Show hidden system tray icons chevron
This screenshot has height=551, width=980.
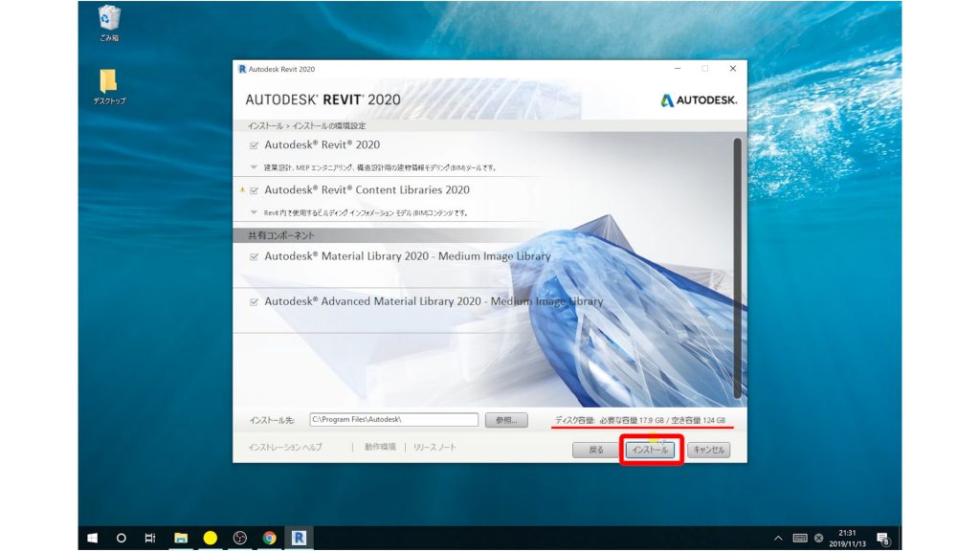pyautogui.click(x=778, y=538)
